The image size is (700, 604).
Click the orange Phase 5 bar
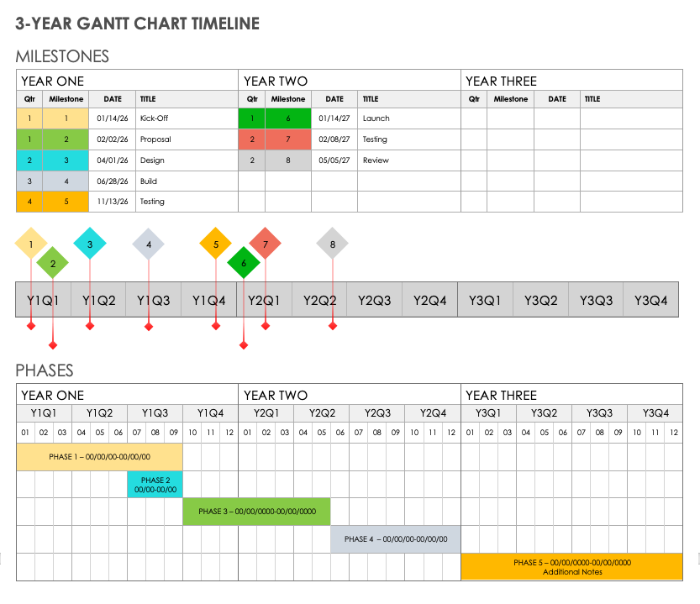tap(571, 566)
